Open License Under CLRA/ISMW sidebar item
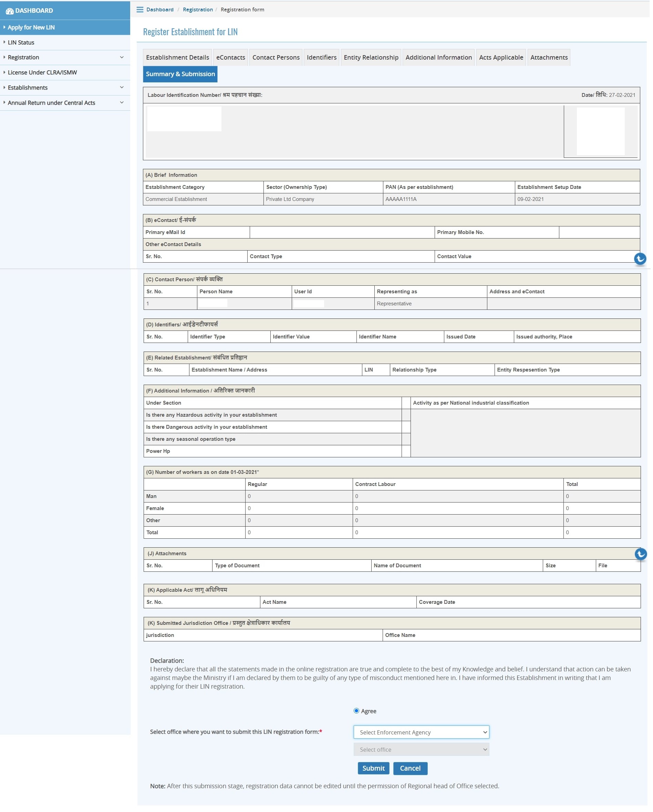653x812 pixels. [42, 72]
